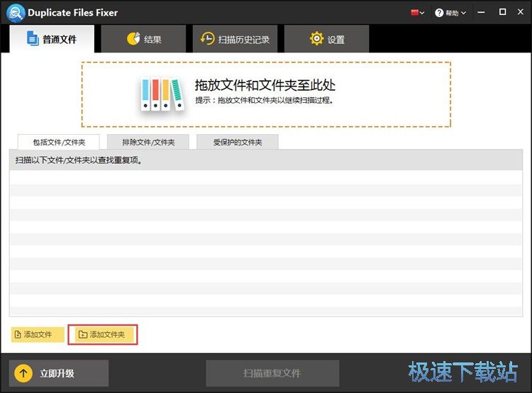The width and height of the screenshot is (532, 393).
Task: Click the header text 扫描以下文件/文件夹以查找重复项
Action: 78,160
